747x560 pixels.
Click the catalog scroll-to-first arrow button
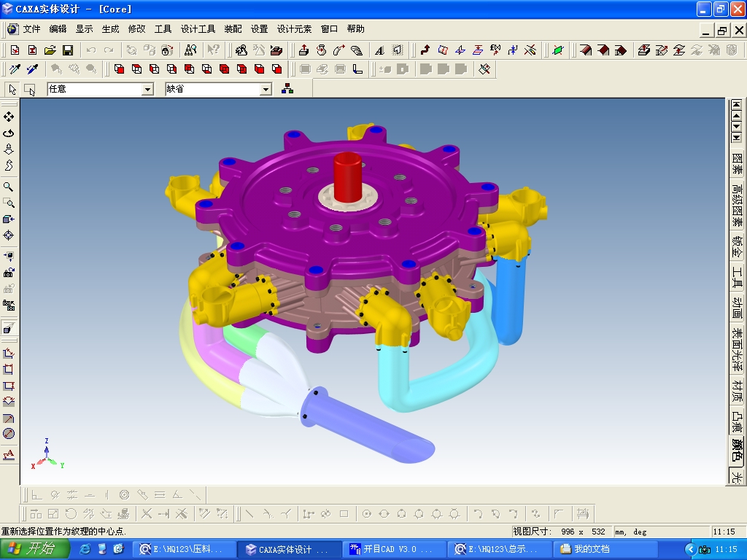(737, 104)
